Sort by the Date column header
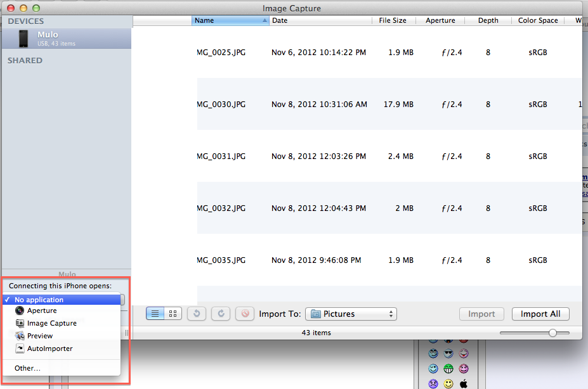This screenshot has height=389, width=588. pyautogui.click(x=320, y=21)
